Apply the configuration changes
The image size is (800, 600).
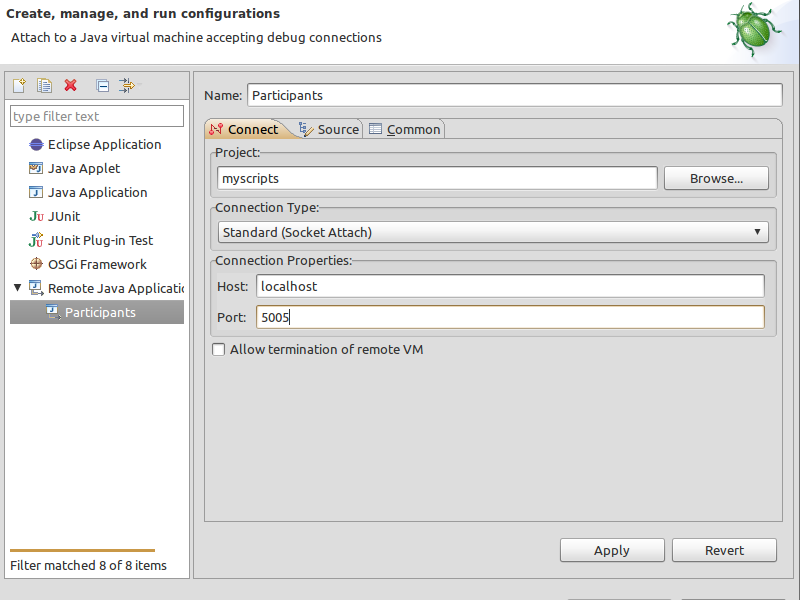click(612, 551)
